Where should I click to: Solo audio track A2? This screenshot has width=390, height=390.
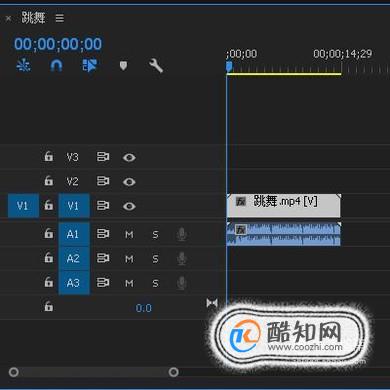click(155, 259)
